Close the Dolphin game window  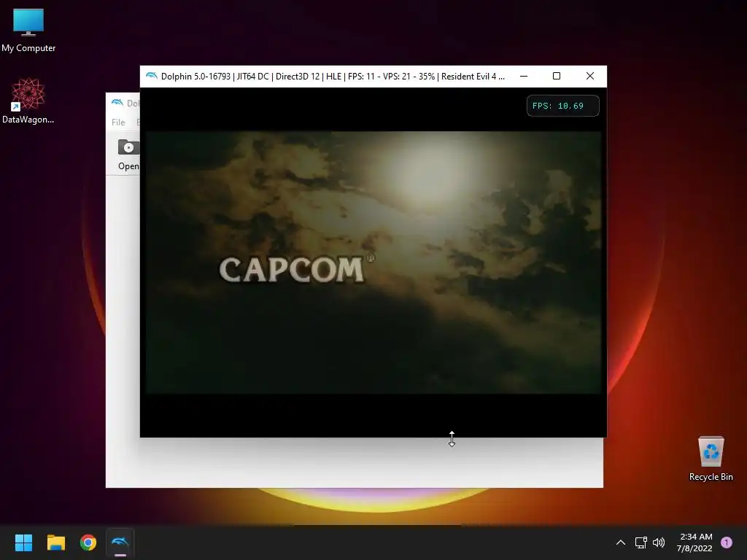click(x=589, y=76)
